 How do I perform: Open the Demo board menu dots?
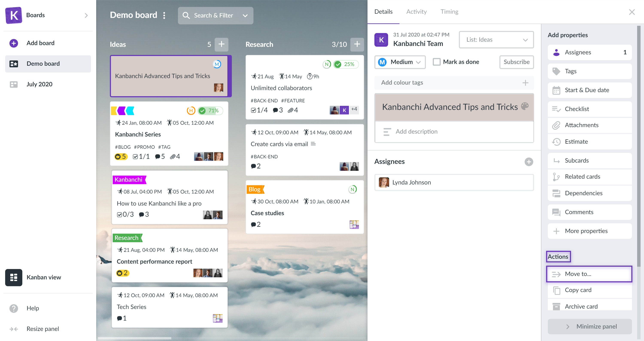pos(164,15)
